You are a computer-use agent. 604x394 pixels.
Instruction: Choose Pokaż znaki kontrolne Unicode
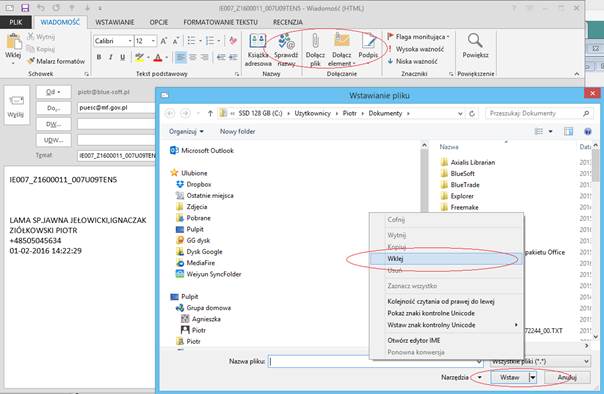(x=431, y=313)
